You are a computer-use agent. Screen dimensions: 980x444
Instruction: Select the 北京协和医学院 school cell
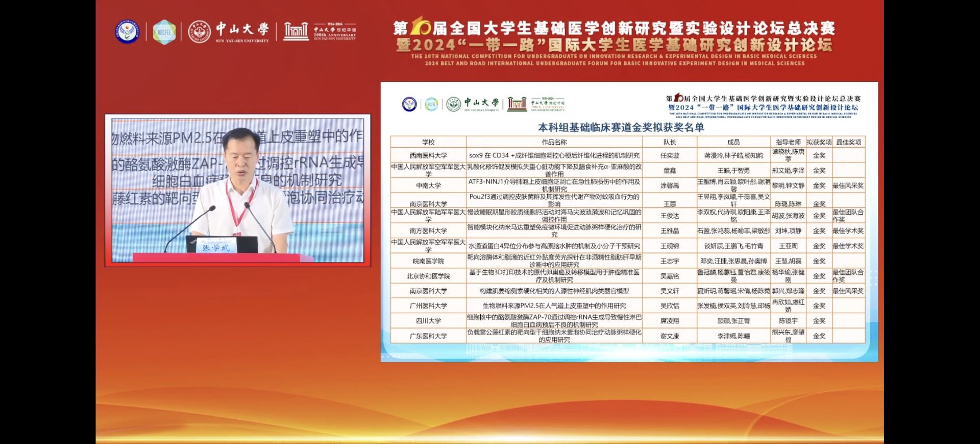428,276
